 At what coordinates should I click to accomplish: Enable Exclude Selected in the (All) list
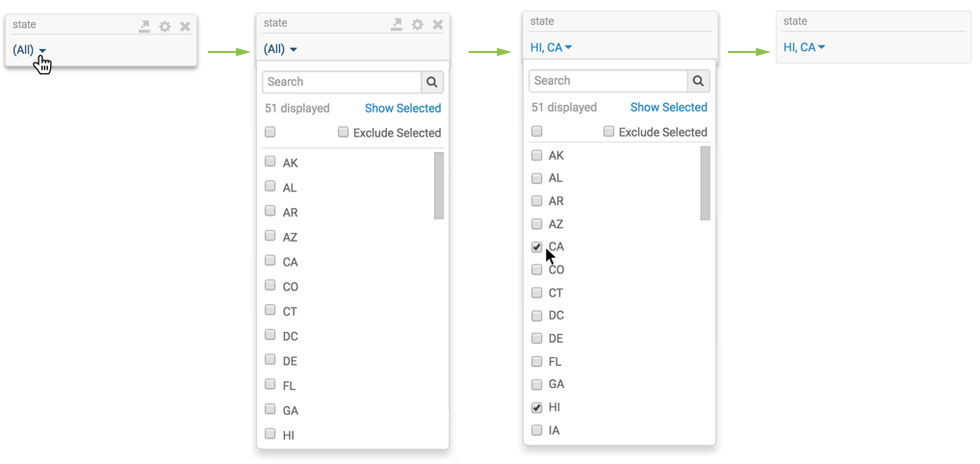[343, 133]
